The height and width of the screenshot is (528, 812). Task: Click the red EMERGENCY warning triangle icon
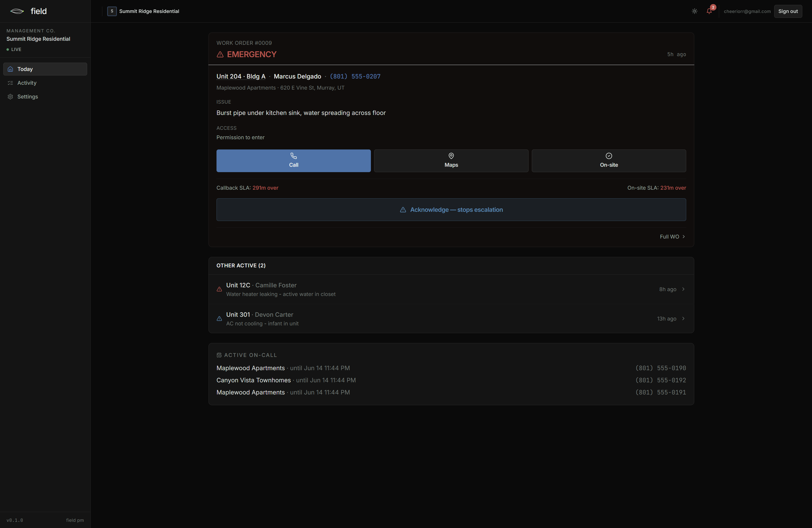pyautogui.click(x=220, y=54)
